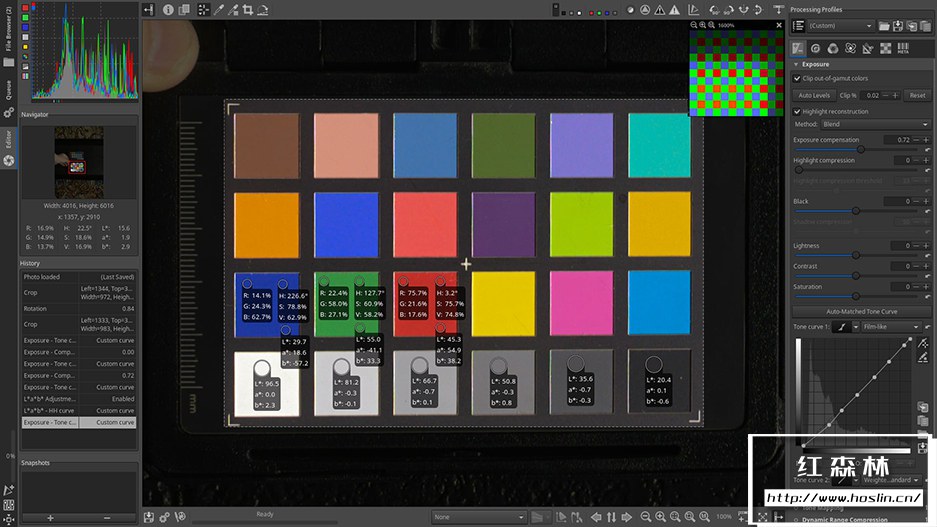The height and width of the screenshot is (527, 937).
Task: Select the 'L*a*b* - HH curve' history entry
Action: click(x=79, y=410)
